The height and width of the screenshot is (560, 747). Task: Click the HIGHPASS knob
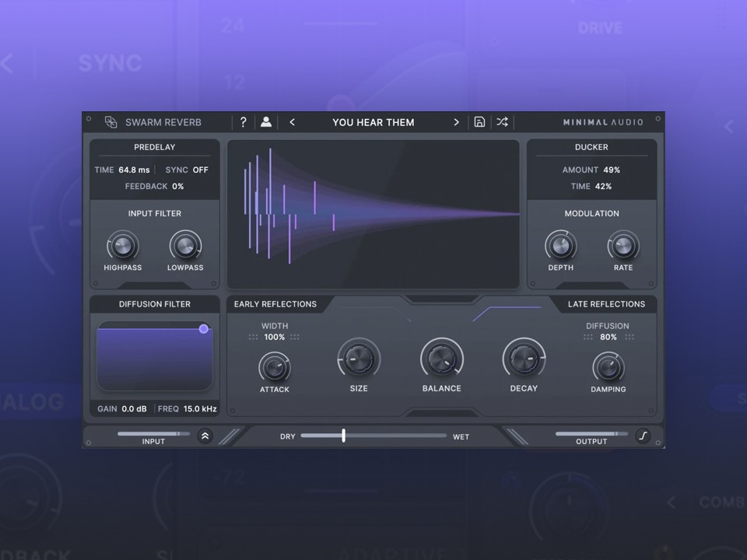123,246
